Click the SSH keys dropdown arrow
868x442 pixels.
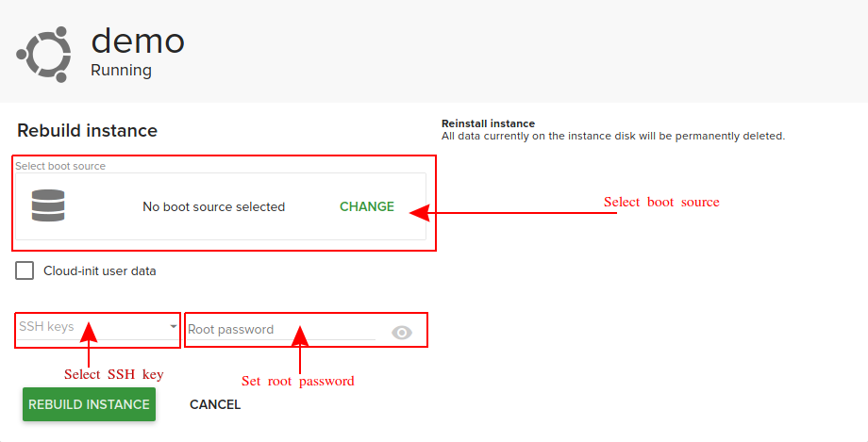[x=174, y=327]
